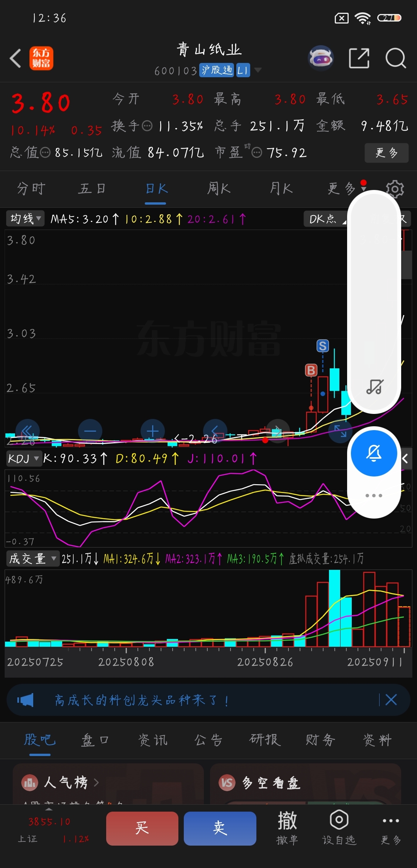Tap the B buy marker
Screen dimensions: 417x868
pyautogui.click(x=311, y=370)
